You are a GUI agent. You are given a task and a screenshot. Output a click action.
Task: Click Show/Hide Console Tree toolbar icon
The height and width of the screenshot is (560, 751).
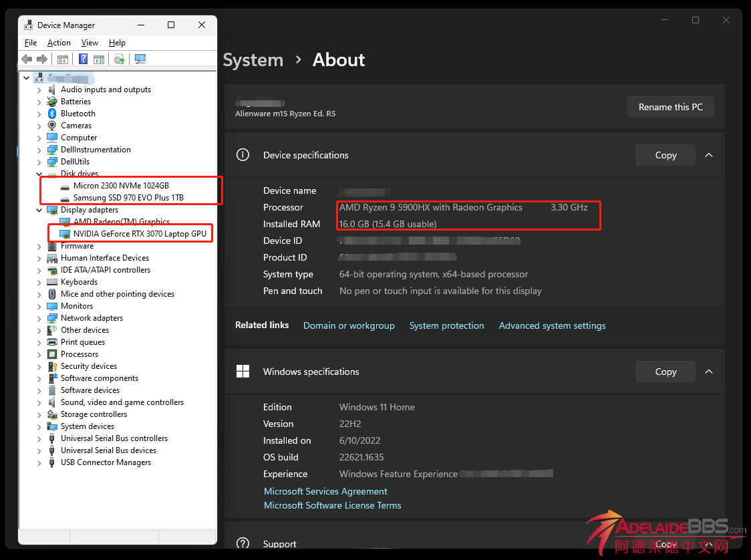coord(63,59)
